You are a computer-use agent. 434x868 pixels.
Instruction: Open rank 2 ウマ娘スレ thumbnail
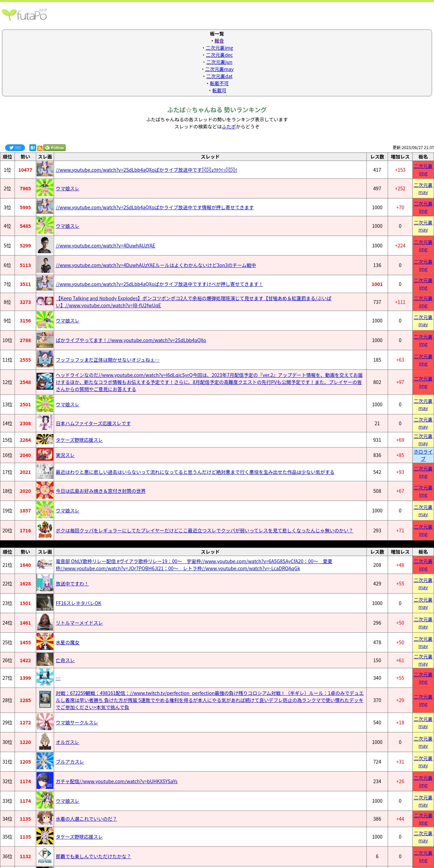click(45, 188)
